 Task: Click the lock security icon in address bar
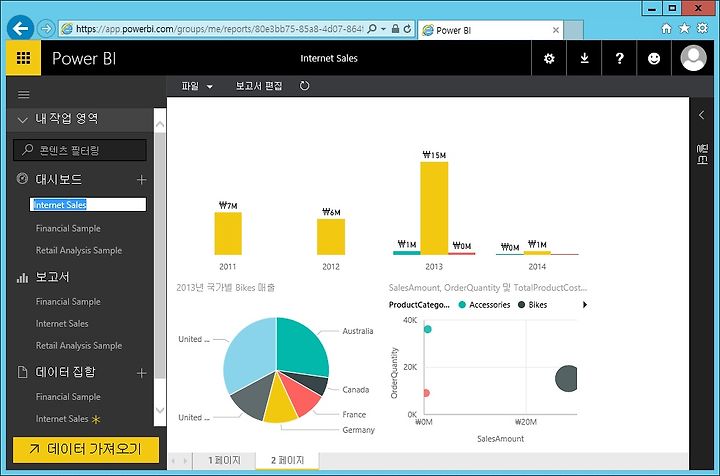coord(395,29)
